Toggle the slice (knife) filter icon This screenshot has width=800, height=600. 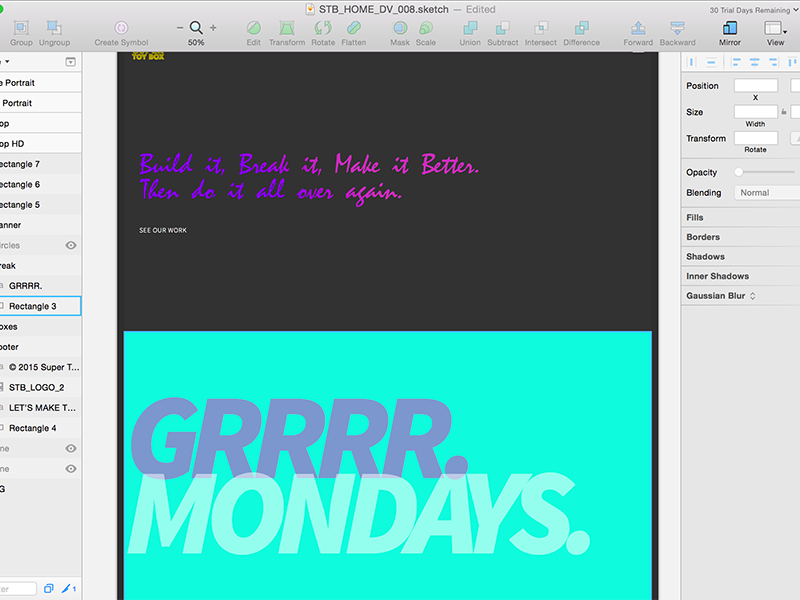pyautogui.click(x=68, y=588)
